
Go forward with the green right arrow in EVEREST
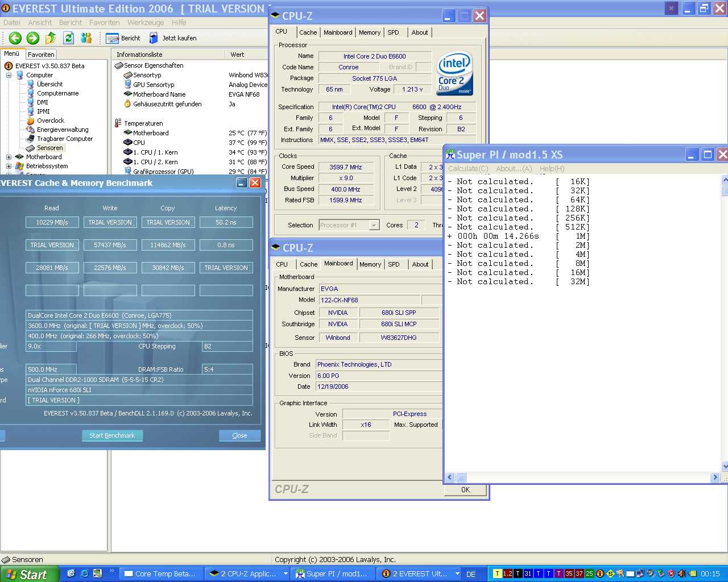click(33, 38)
